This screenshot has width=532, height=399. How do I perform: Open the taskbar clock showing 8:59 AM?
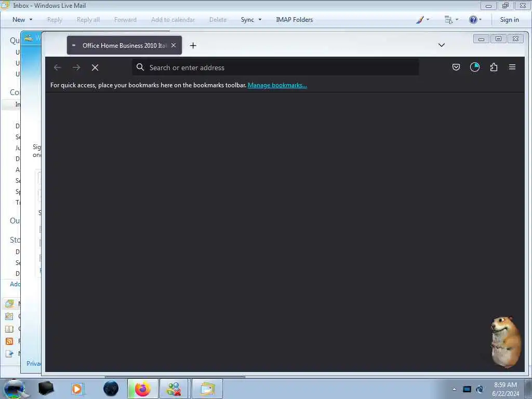point(505,389)
